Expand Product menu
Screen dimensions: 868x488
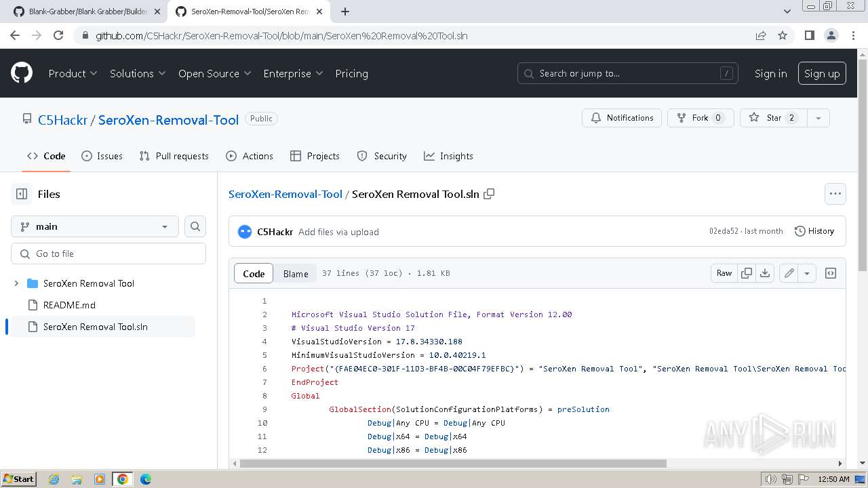73,73
